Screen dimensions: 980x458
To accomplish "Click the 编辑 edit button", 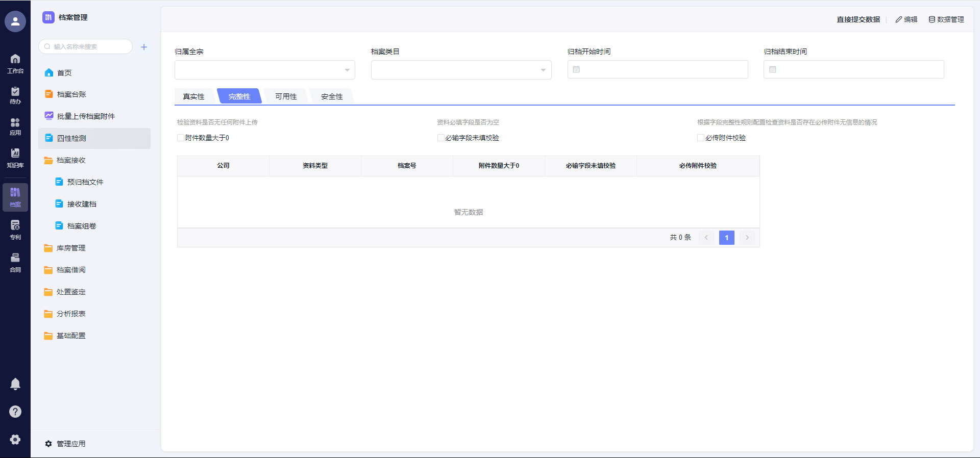I will click(906, 19).
